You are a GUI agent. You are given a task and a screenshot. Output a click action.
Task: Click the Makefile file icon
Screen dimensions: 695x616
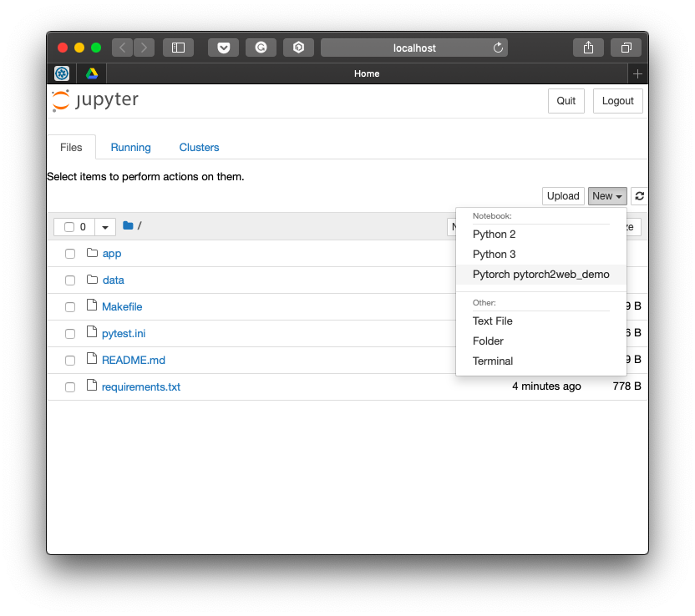(x=92, y=305)
